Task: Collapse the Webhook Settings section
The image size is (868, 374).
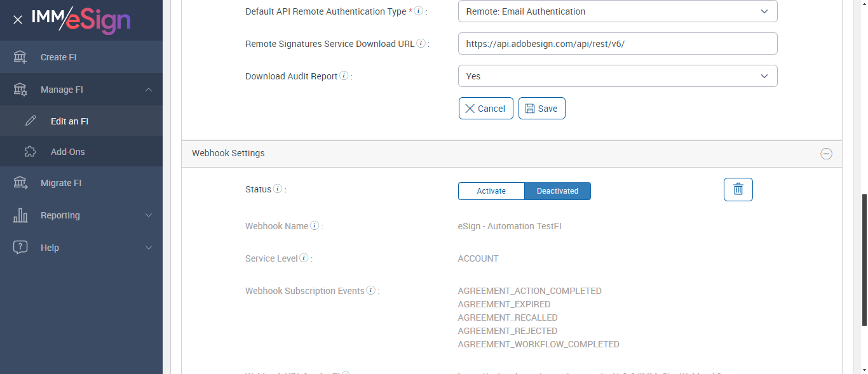Action: 826,154
